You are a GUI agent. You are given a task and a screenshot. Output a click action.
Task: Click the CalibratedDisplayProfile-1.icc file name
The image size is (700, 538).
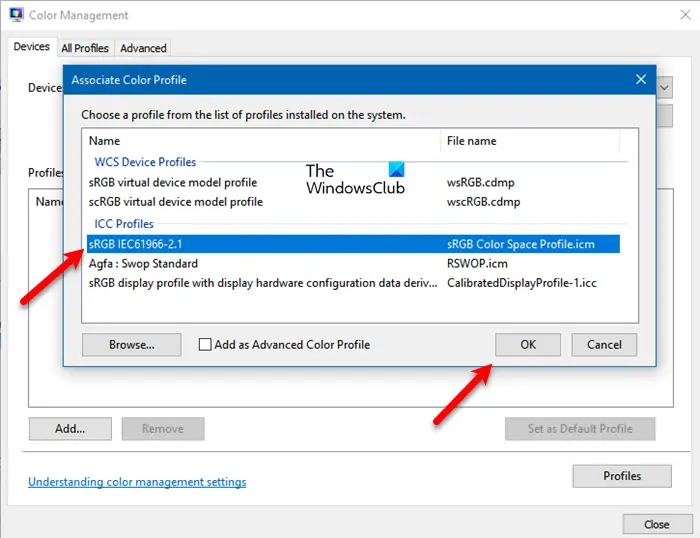pyautogui.click(x=521, y=283)
